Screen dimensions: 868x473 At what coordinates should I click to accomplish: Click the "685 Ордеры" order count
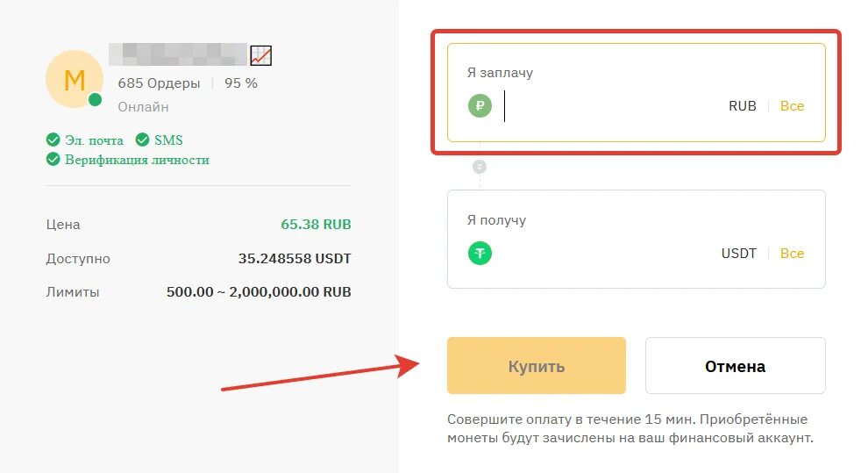159,83
